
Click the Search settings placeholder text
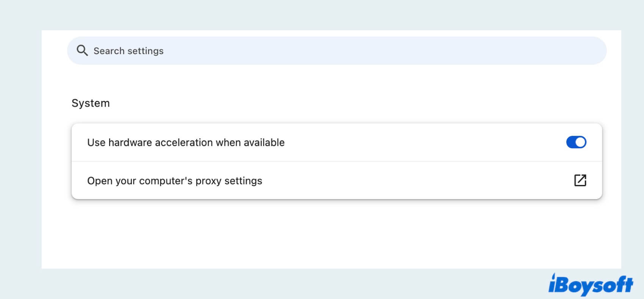(x=129, y=50)
